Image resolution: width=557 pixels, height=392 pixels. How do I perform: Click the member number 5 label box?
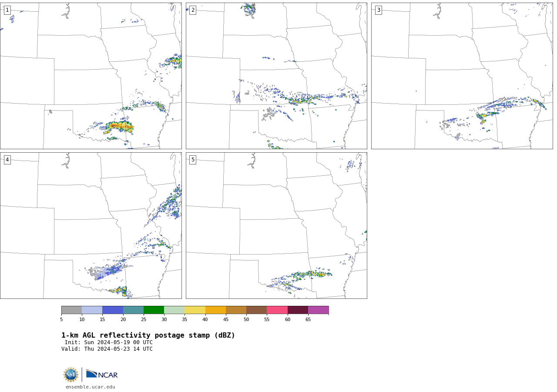pos(193,160)
